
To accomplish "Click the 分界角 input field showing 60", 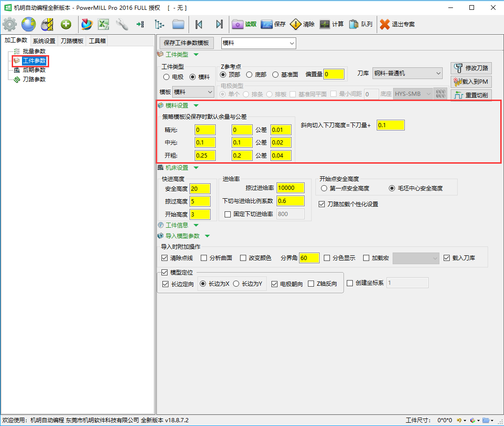I will point(309,258).
